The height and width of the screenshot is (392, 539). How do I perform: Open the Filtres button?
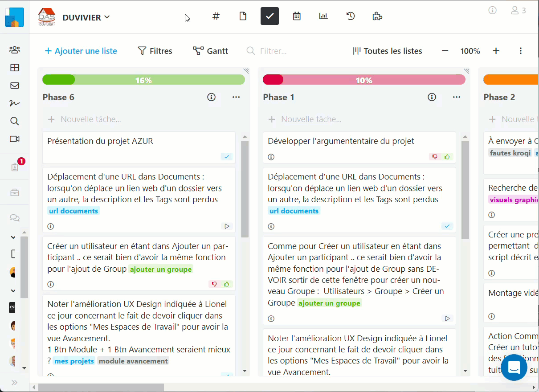155,51
